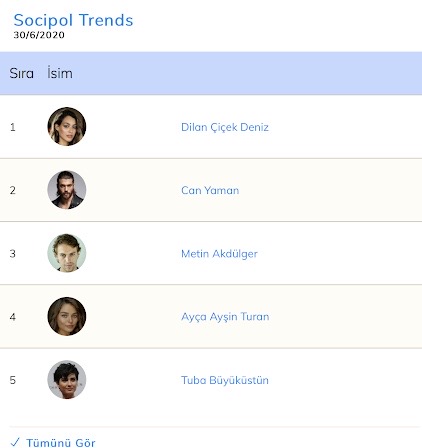Open the Dilan Çiçek Deniz name link

(x=225, y=127)
